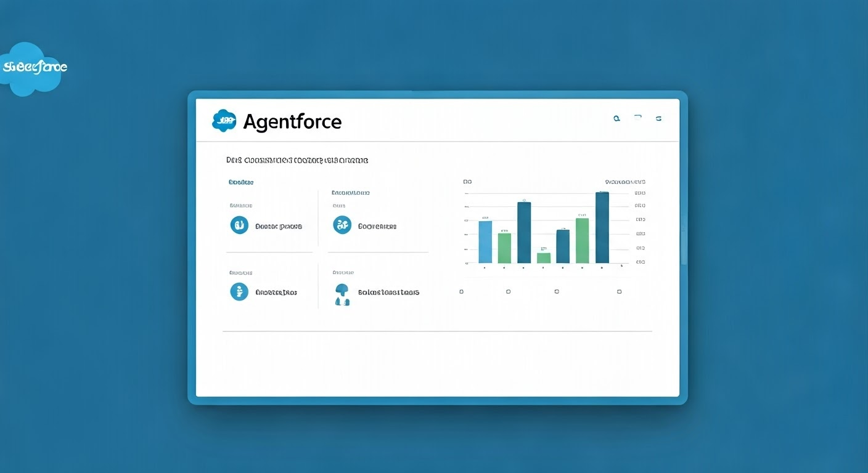Click round people icon in top-right agent card
This screenshot has width=868, height=473.
[342, 225]
